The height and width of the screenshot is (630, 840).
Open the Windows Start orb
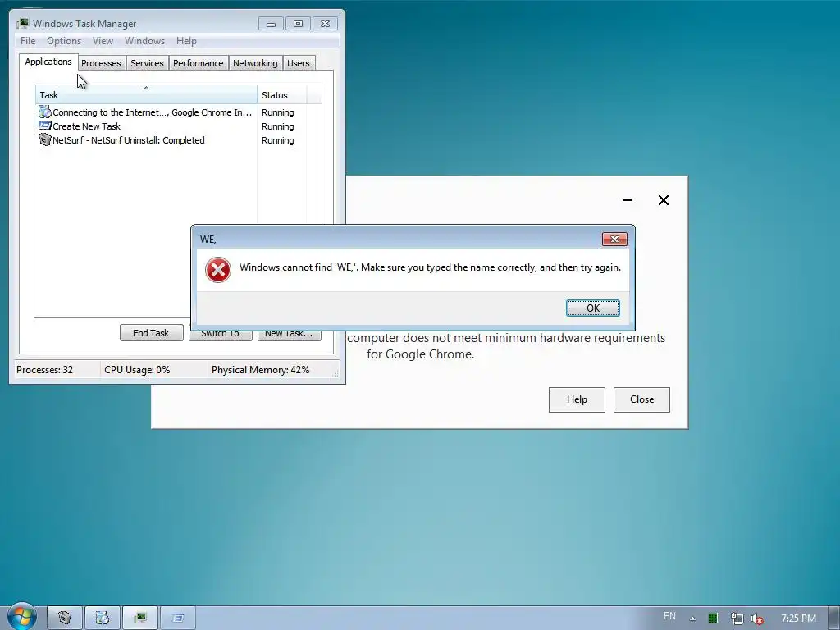[22, 617]
